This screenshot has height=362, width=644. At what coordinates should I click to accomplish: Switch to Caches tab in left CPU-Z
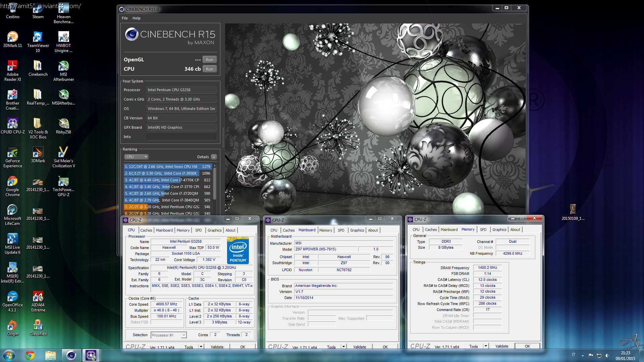click(x=146, y=230)
